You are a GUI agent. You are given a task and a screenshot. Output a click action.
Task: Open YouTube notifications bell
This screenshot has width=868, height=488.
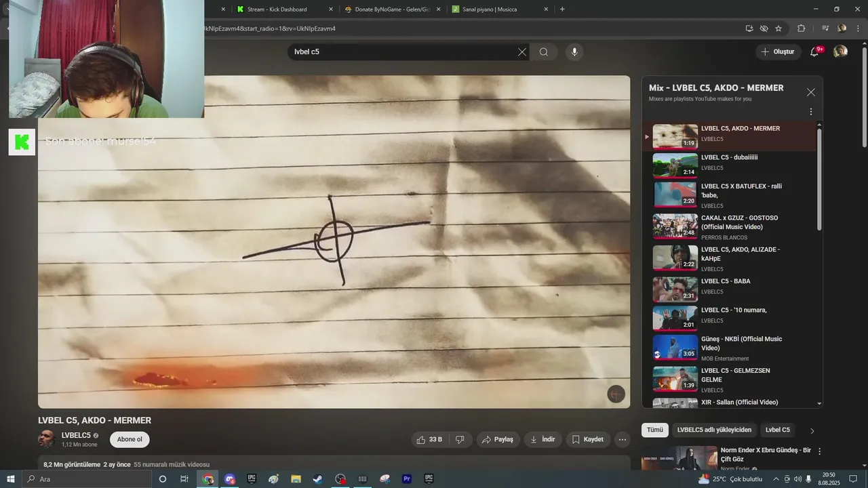814,52
